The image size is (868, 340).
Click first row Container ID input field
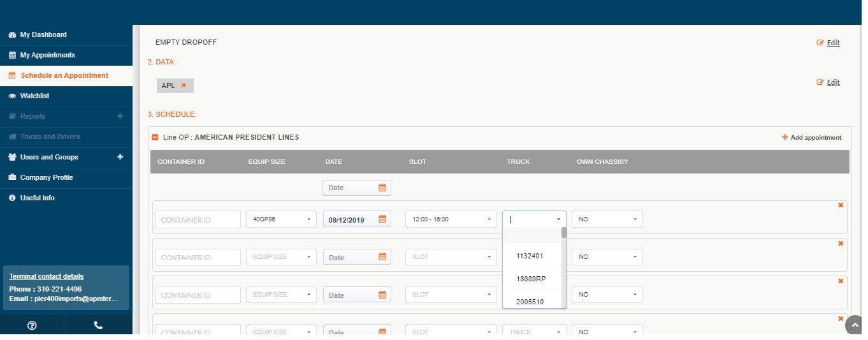[198, 219]
